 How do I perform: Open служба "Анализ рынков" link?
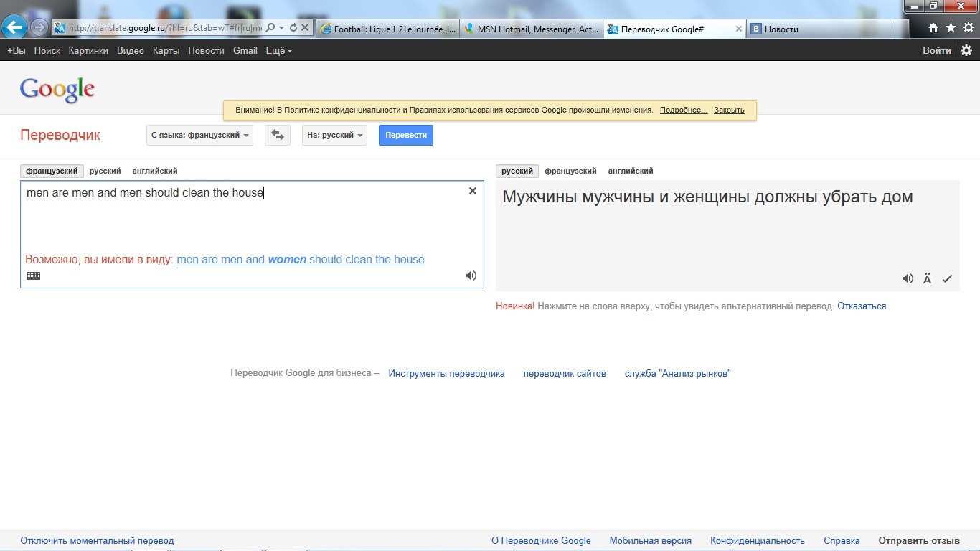(678, 373)
